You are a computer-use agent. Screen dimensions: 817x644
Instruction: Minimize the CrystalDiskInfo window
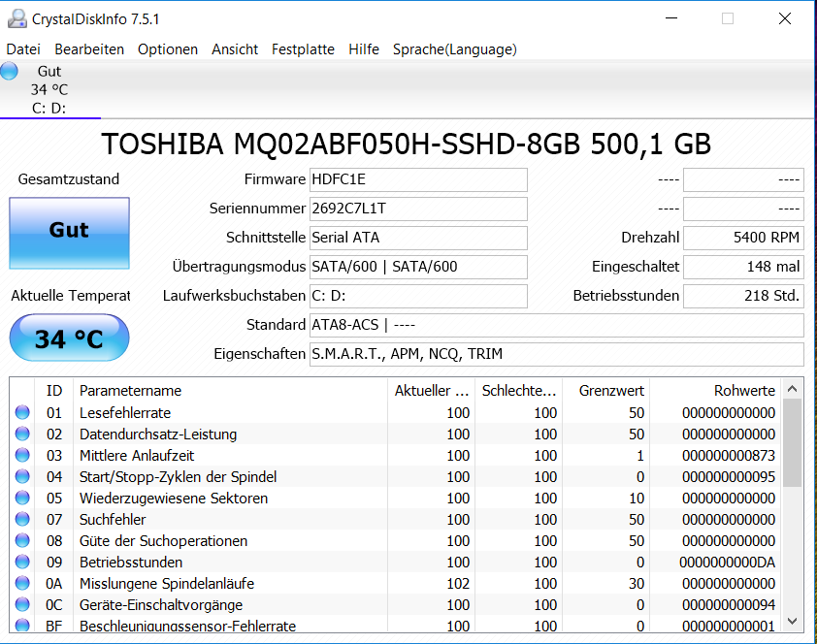[x=671, y=18]
